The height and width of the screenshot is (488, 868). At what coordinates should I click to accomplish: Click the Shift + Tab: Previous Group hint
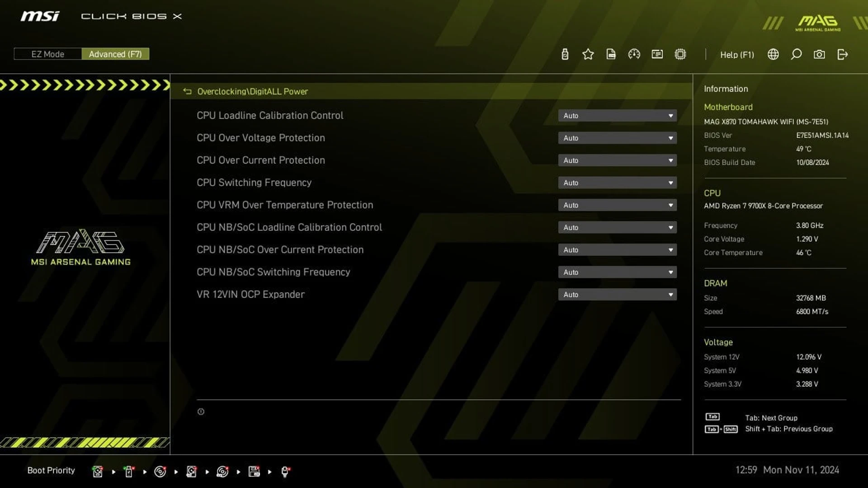789,429
